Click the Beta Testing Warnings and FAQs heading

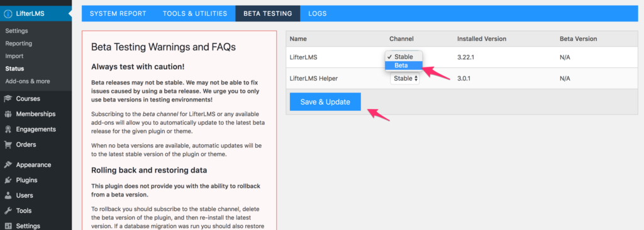pos(164,47)
